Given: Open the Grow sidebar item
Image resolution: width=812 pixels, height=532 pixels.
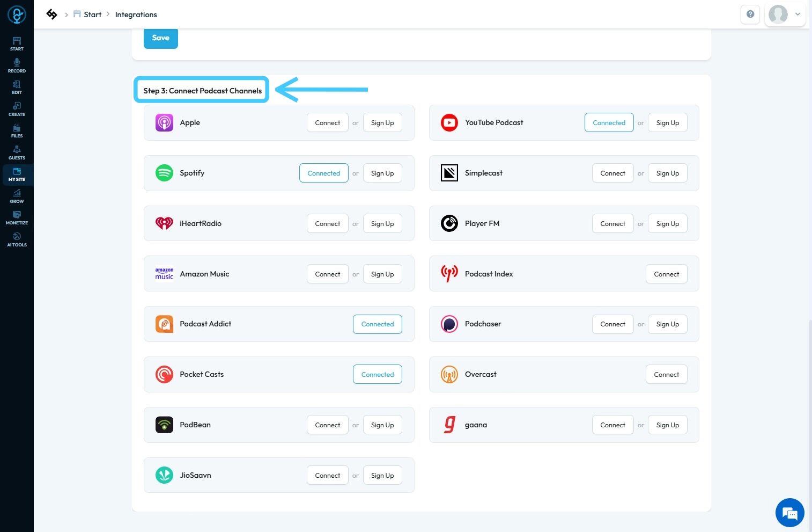Looking at the screenshot, I should 17,196.
